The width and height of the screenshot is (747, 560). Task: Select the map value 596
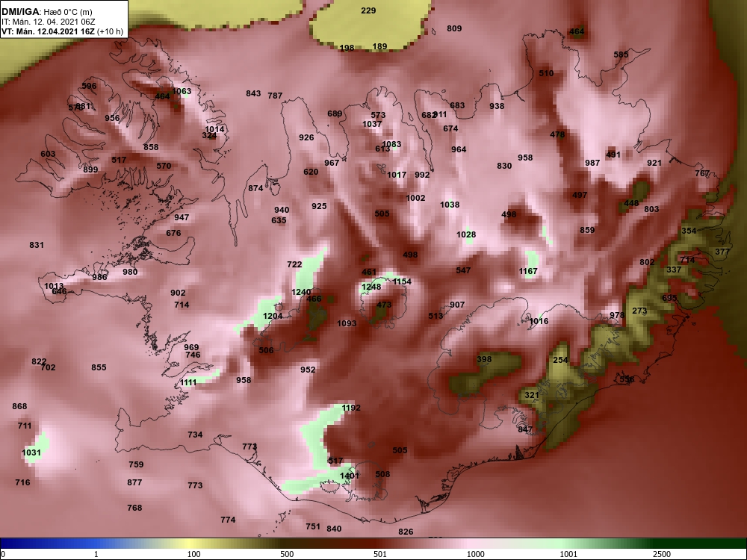[89, 86]
